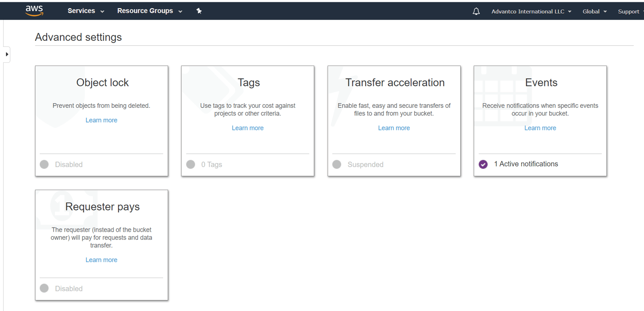Click the pin favorites star icon
The image size is (644, 311).
pos(199,10)
